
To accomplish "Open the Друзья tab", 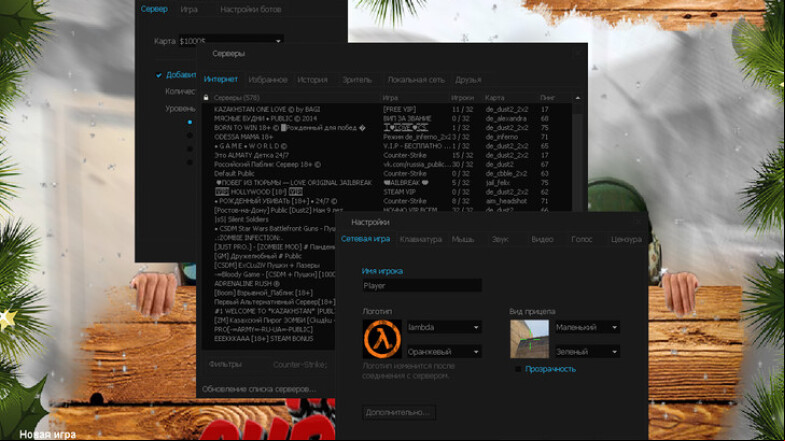I will pos(468,80).
